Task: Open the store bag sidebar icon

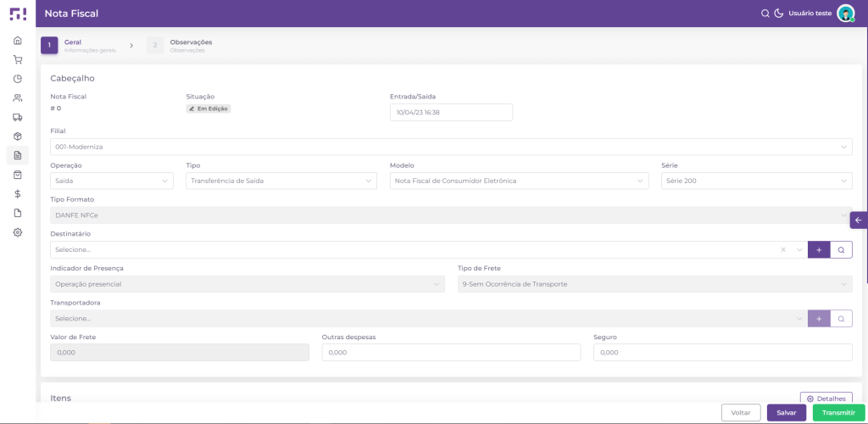Action: coord(18,175)
